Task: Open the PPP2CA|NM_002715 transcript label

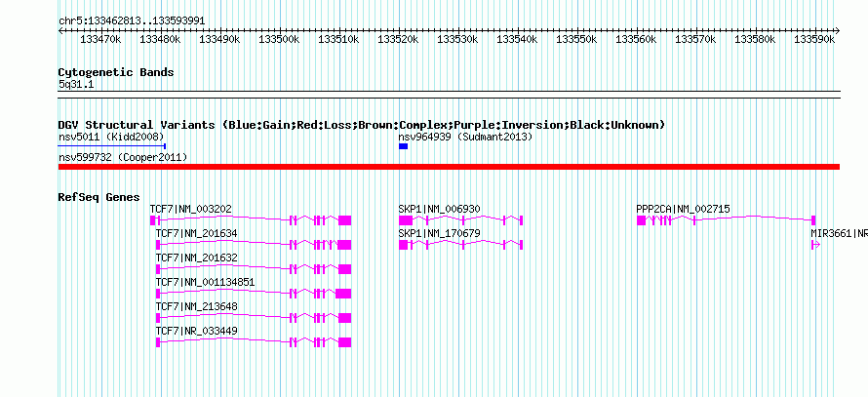Action: 683,210
